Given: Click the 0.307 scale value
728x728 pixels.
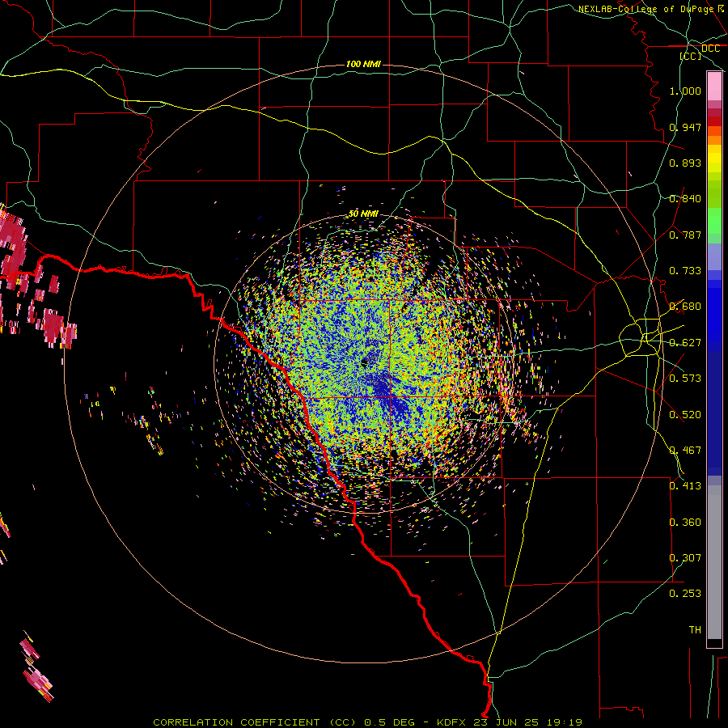Looking at the screenshot, I should coord(685,558).
